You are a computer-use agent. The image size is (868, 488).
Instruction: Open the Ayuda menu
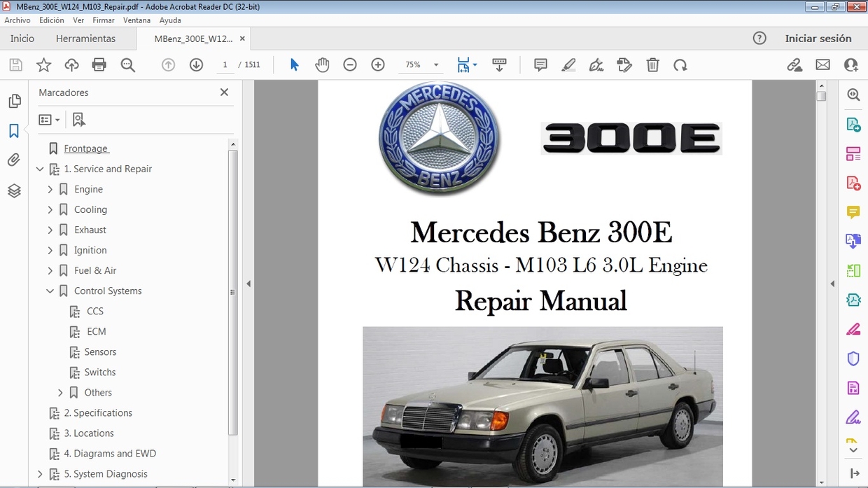pyautogui.click(x=170, y=20)
